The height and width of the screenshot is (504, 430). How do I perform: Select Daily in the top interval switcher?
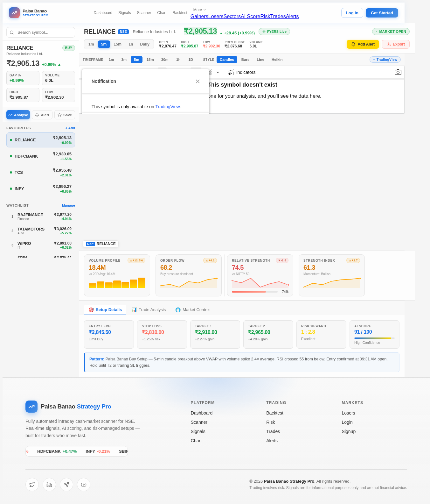tap(145, 44)
